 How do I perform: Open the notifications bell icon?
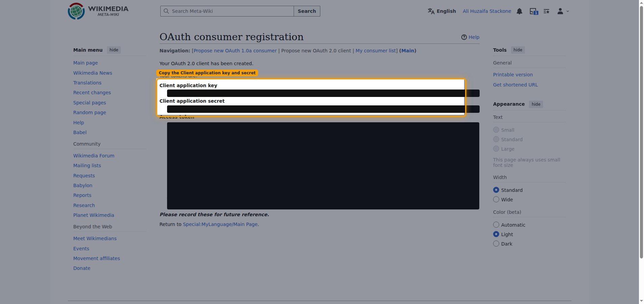(x=519, y=11)
